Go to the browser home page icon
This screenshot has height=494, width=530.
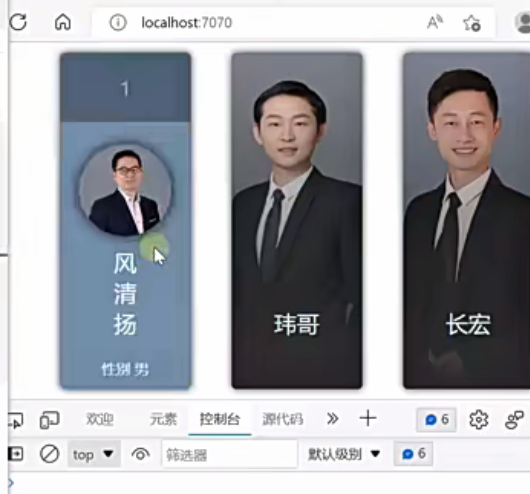(x=63, y=22)
